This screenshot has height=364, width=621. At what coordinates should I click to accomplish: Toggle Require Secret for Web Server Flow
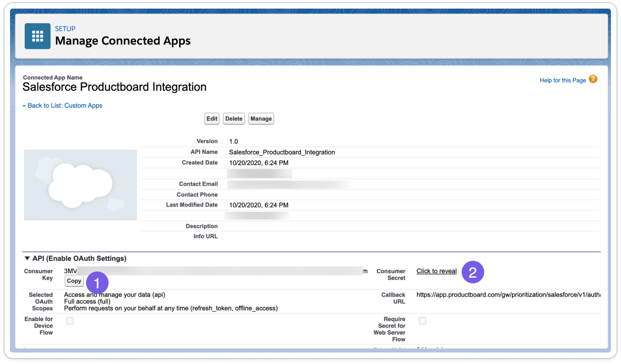point(422,321)
